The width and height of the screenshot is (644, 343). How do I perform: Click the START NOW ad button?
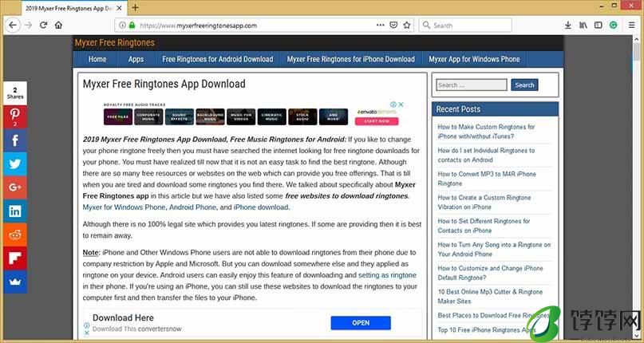(377, 121)
